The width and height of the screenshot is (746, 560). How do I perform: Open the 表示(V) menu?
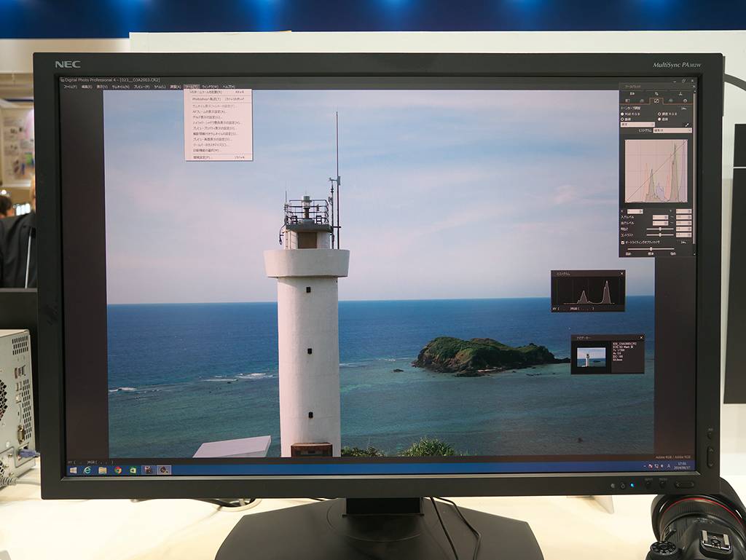(x=102, y=87)
